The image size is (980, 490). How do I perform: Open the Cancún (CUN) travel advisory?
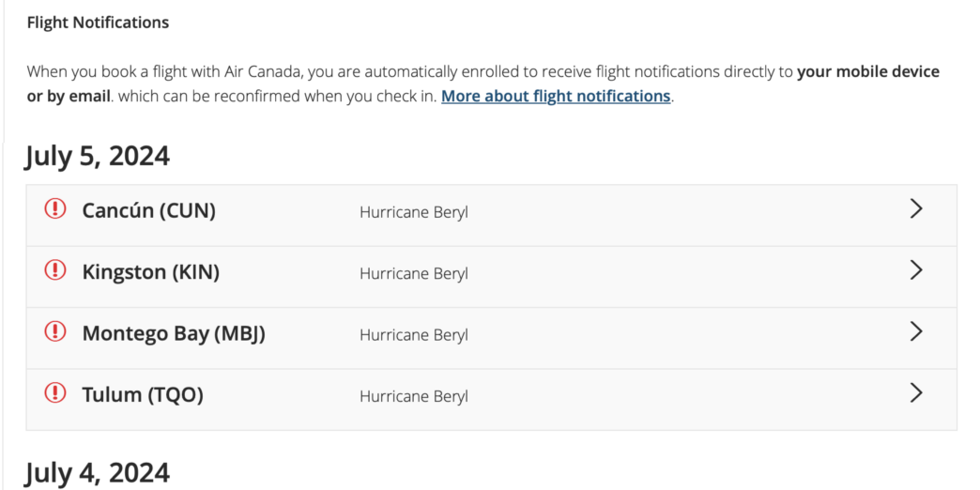[148, 210]
